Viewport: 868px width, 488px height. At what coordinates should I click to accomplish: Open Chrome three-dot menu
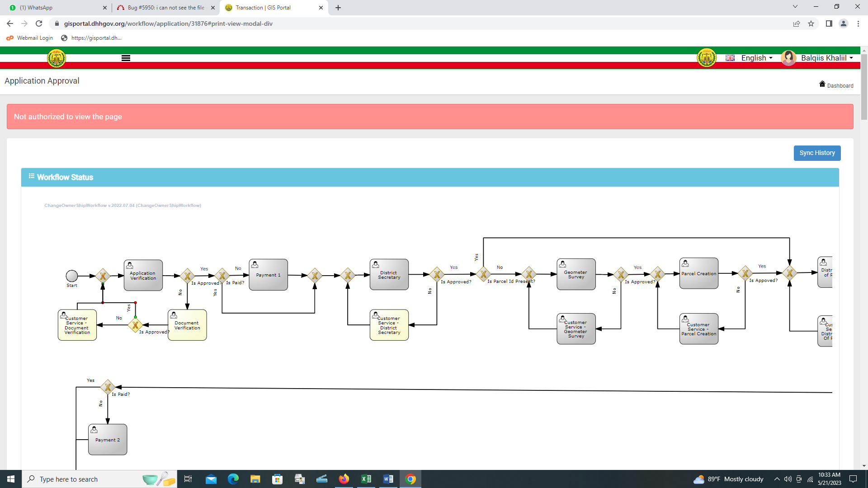pos(858,23)
